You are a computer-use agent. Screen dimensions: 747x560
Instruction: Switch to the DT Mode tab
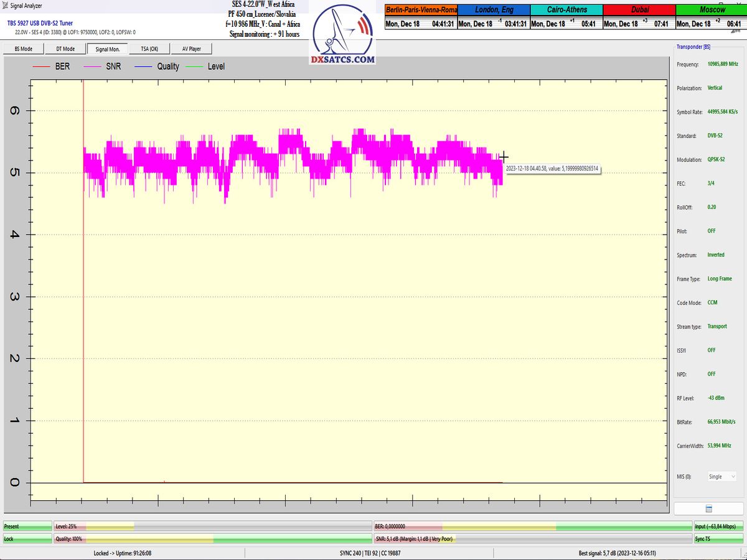pyautogui.click(x=65, y=49)
